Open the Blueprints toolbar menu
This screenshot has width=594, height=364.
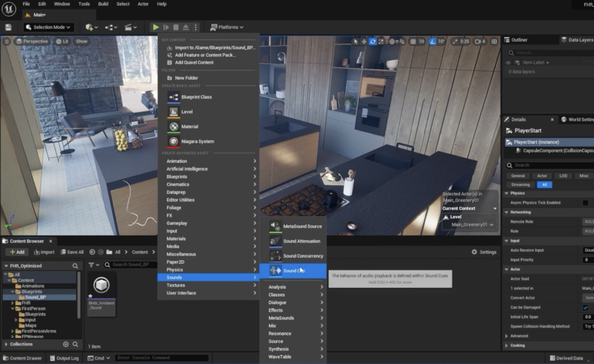click(x=112, y=27)
